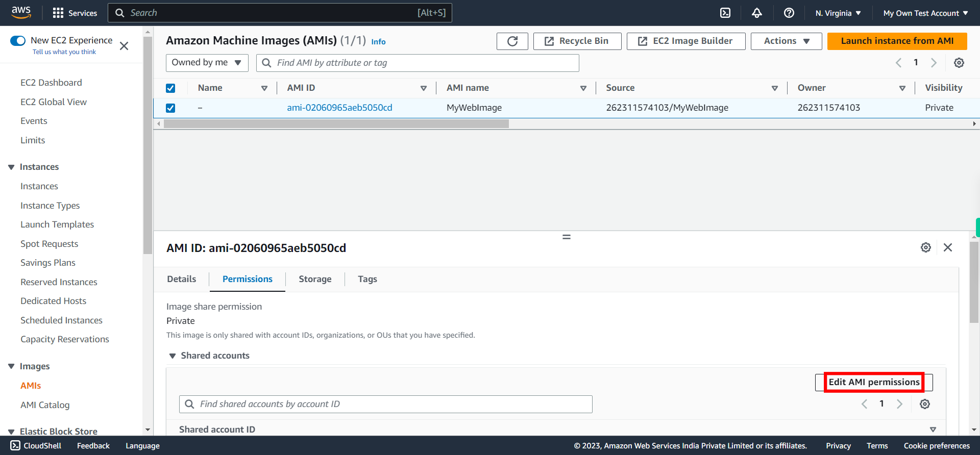Image resolution: width=980 pixels, height=455 pixels.
Task: Click the horizontal table scrollbar
Action: [x=336, y=123]
